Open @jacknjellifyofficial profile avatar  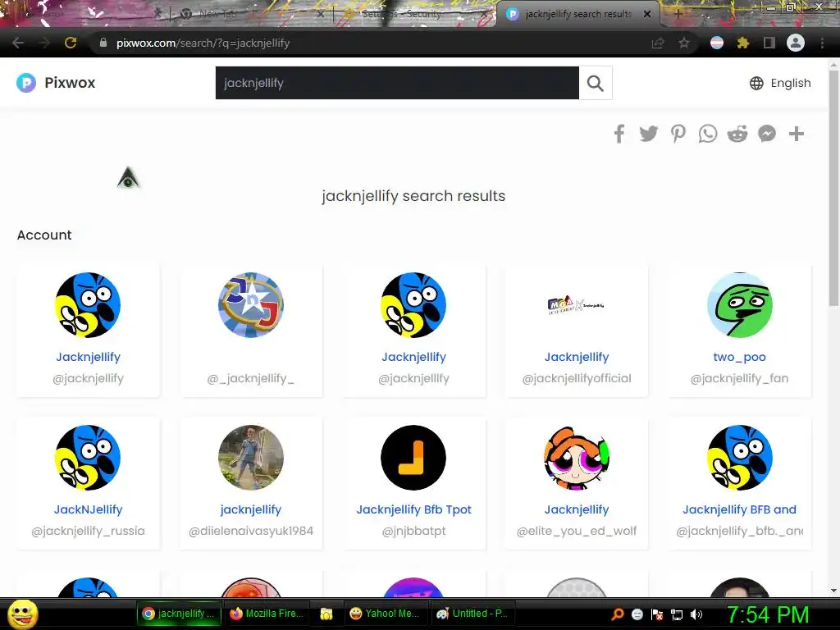[x=577, y=305]
